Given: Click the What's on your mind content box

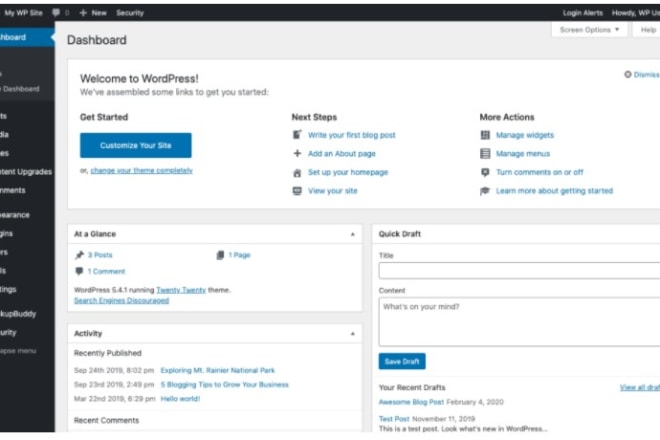Looking at the screenshot, I should point(519,322).
